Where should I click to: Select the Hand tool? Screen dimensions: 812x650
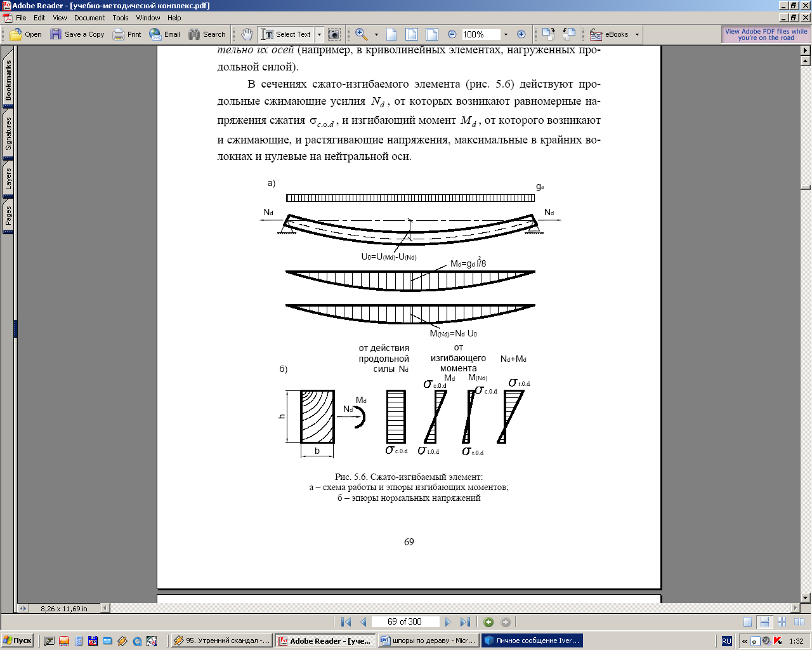pyautogui.click(x=247, y=34)
